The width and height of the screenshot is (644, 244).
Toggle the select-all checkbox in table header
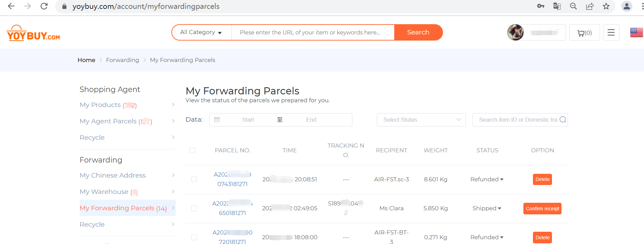pos(192,150)
